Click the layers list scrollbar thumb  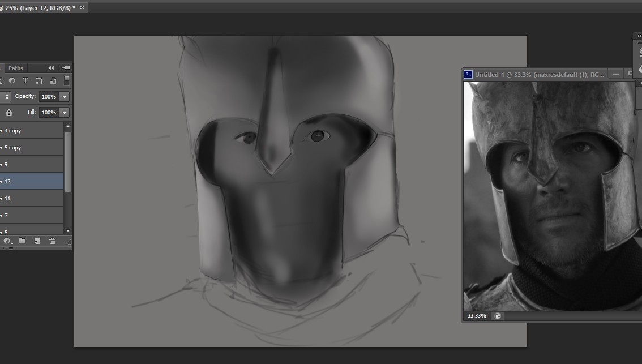point(68,161)
